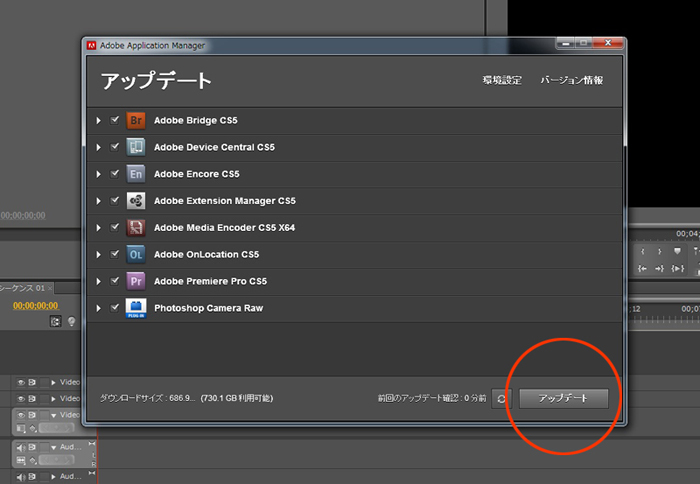The height and width of the screenshot is (484, 700).
Task: Select the Photoshop Camera Raw label
Action: [x=208, y=308]
